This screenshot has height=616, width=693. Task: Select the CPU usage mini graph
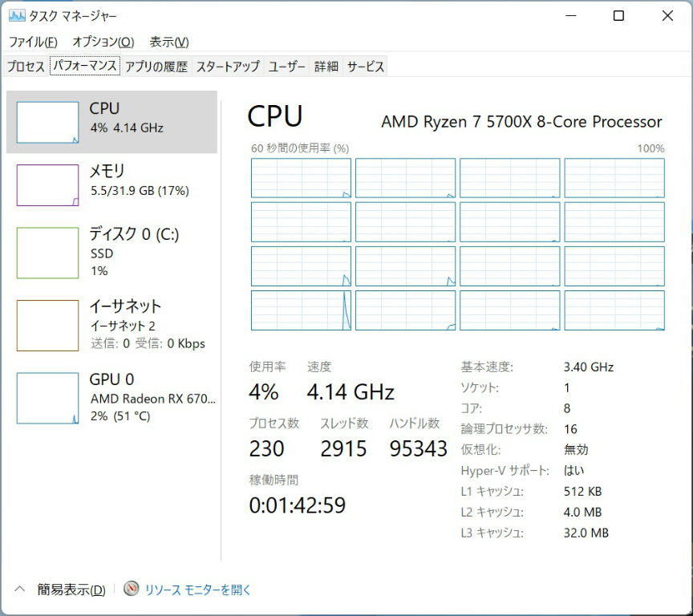[x=47, y=123]
